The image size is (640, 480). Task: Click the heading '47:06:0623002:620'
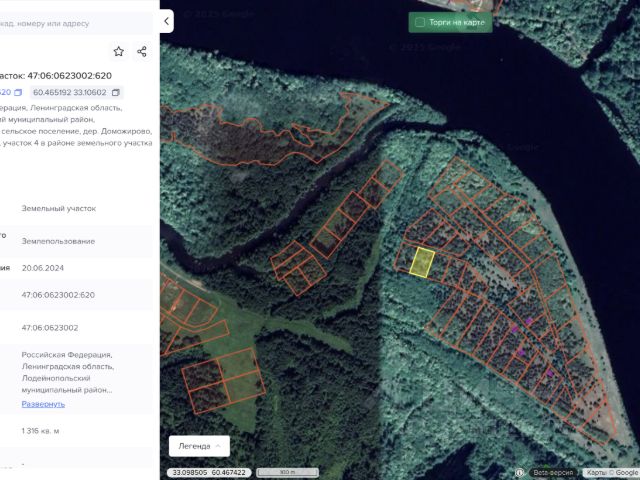tap(69, 76)
